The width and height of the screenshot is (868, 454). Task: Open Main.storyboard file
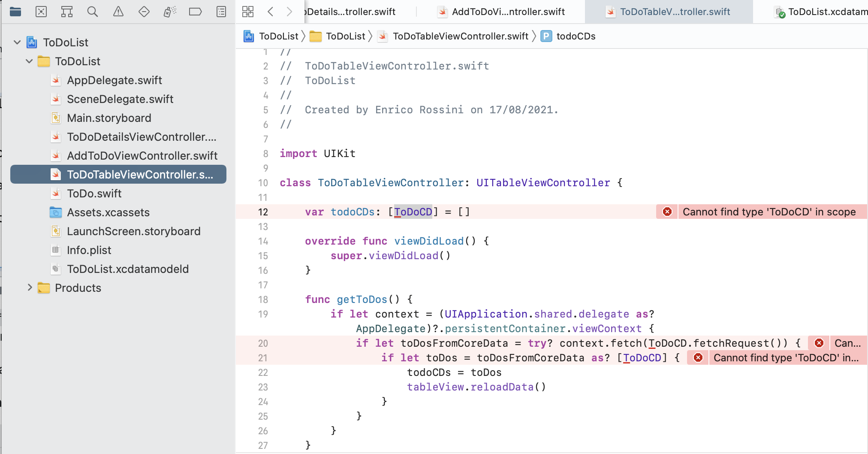(x=109, y=118)
